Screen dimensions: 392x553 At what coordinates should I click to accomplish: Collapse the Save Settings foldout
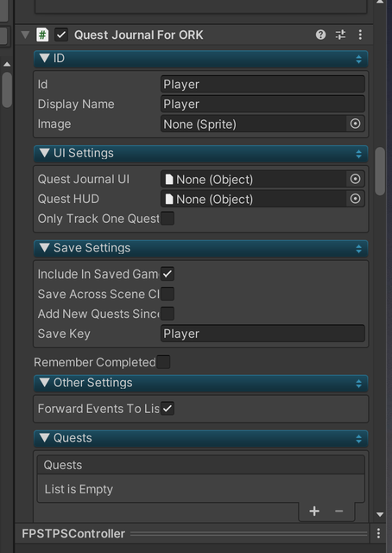pyautogui.click(x=201, y=248)
